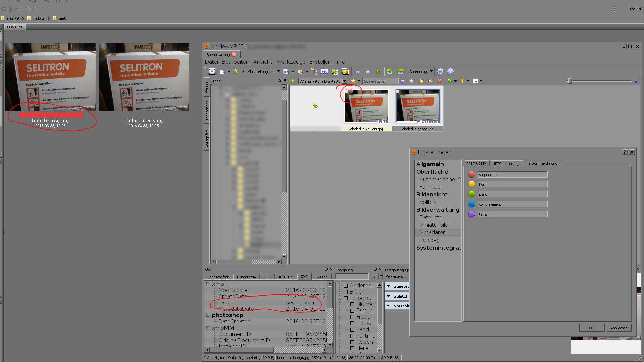Open the Werkzeuge menu

291,62
